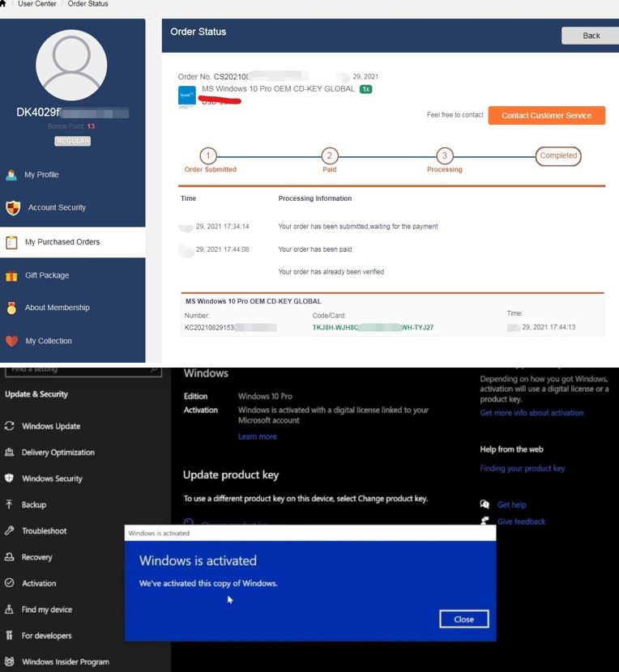Click the Back button
Image resolution: width=619 pixels, height=672 pixels.
point(591,36)
